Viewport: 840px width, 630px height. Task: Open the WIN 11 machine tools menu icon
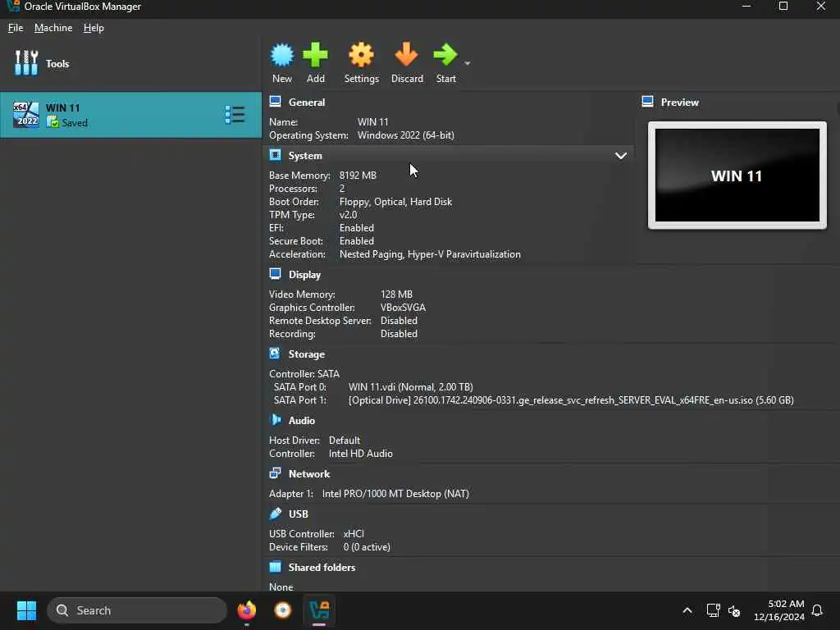235,115
